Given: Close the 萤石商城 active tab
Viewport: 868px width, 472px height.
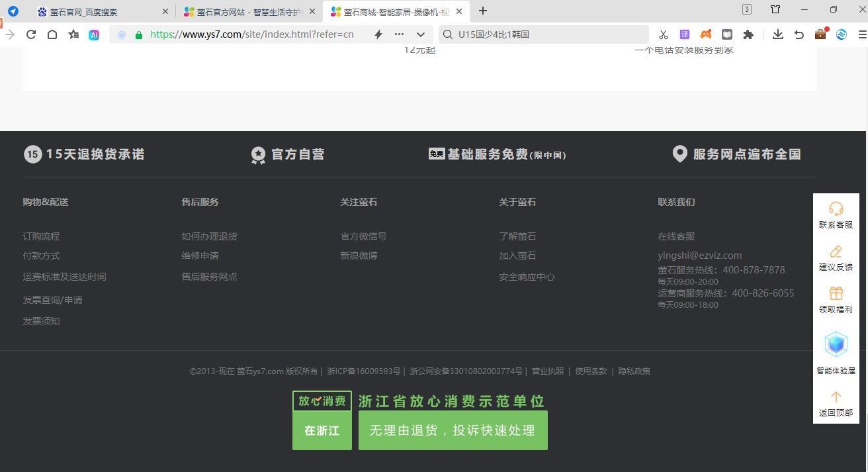Looking at the screenshot, I should [x=459, y=11].
